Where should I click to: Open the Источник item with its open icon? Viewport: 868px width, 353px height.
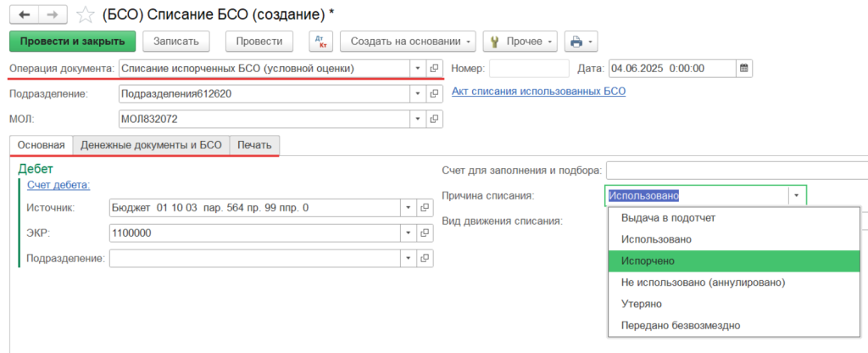(426, 208)
